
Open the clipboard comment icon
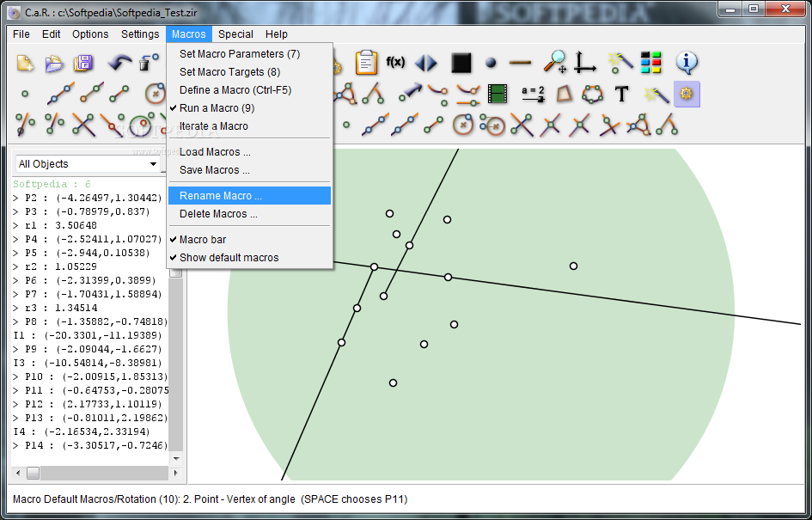point(366,63)
